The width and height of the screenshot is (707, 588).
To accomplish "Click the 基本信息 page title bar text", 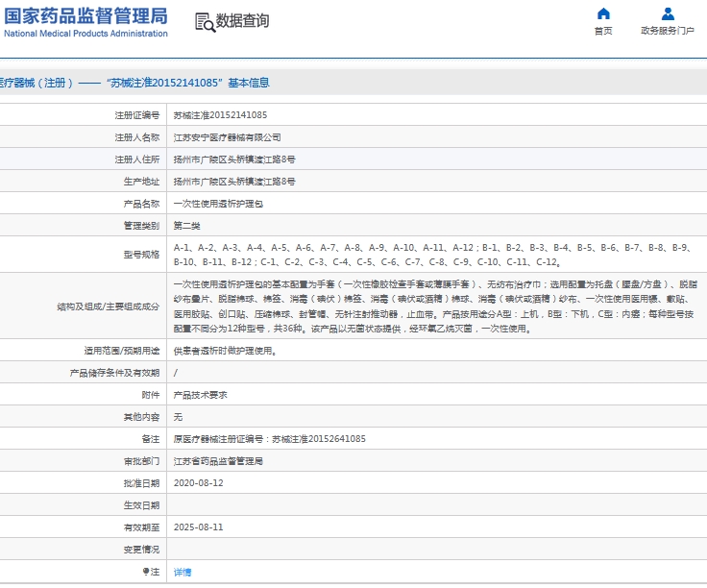I will click(134, 83).
